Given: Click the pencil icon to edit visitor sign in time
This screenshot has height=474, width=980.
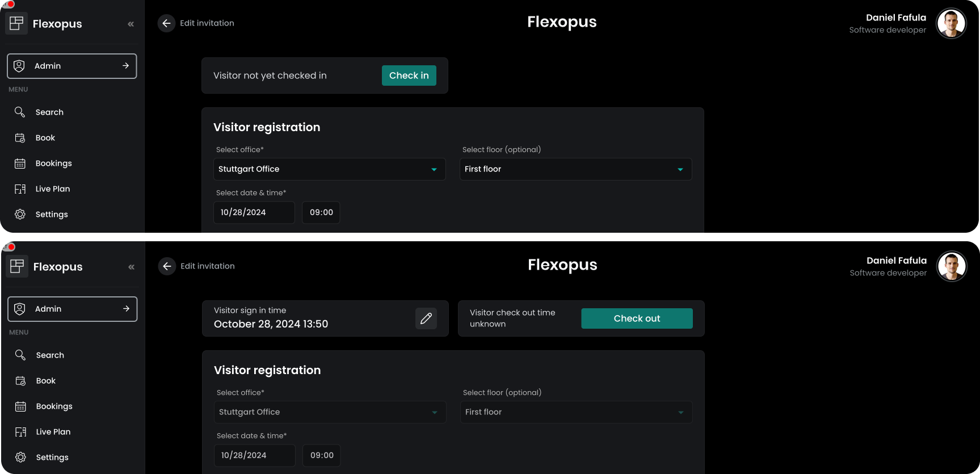Looking at the screenshot, I should tap(426, 318).
